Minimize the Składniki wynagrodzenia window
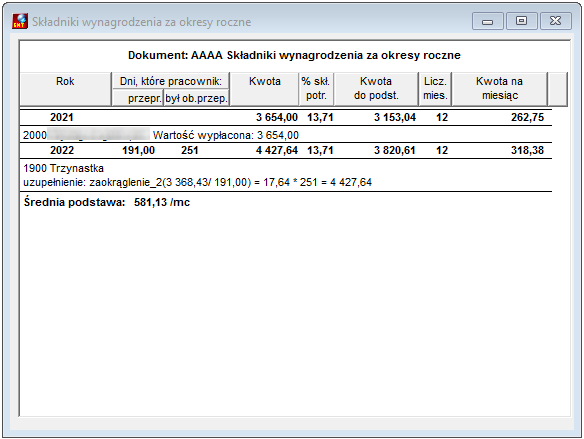Viewport: 584px width, 439px height. [488, 21]
